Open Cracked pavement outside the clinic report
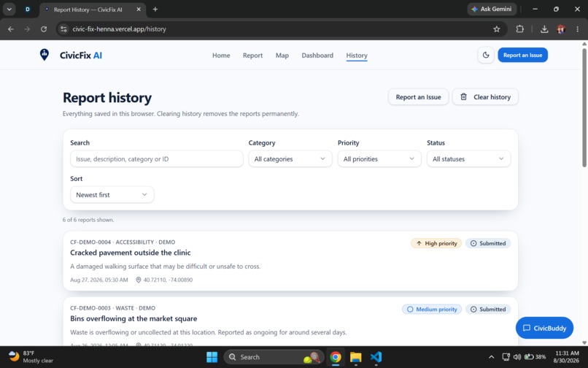Viewport: 588px width, 368px height. (x=130, y=253)
